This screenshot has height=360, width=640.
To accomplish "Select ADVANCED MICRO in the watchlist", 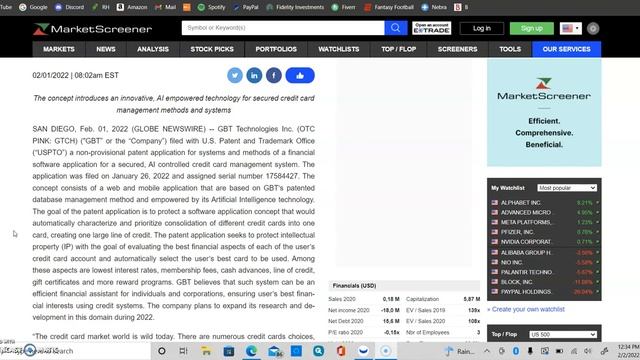I will coord(525,212).
